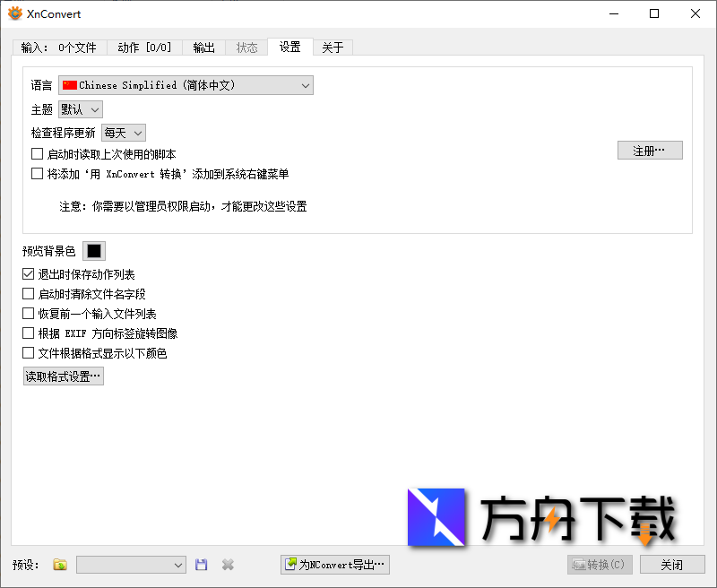This screenshot has height=588, width=717.
Task: Click the XnConvert flame icon in the title bar
Action: (14, 13)
